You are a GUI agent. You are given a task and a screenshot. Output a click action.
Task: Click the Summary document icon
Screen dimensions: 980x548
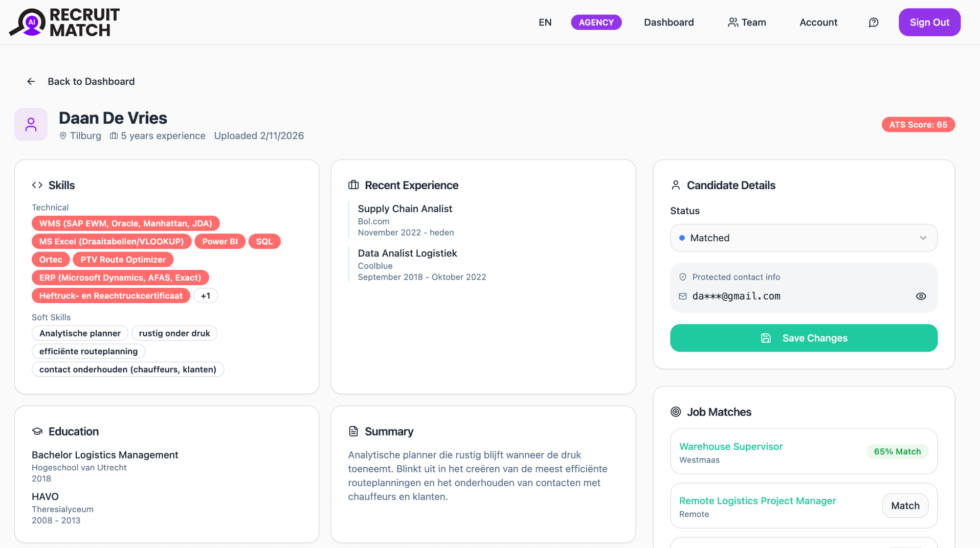[x=352, y=431]
